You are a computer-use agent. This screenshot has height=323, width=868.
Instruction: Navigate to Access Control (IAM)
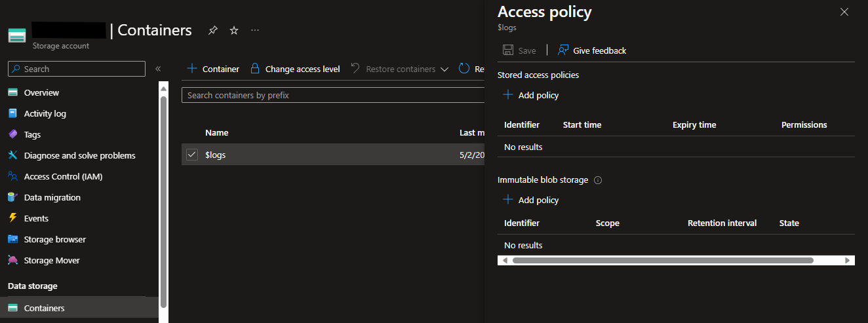(x=64, y=176)
